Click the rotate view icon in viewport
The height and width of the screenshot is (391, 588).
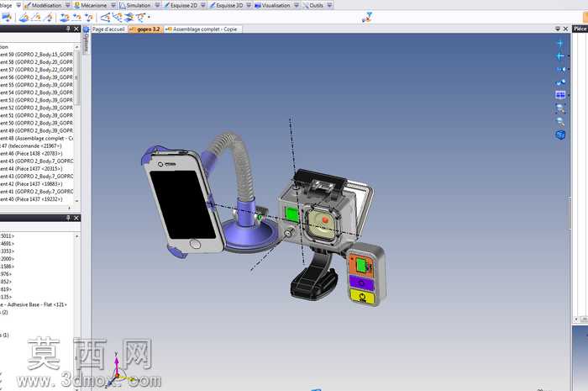561,82
